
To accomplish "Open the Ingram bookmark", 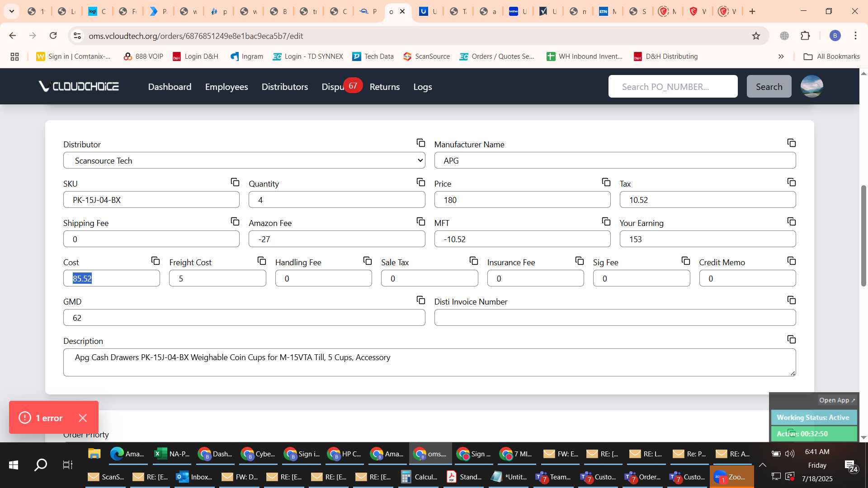I will [247, 56].
